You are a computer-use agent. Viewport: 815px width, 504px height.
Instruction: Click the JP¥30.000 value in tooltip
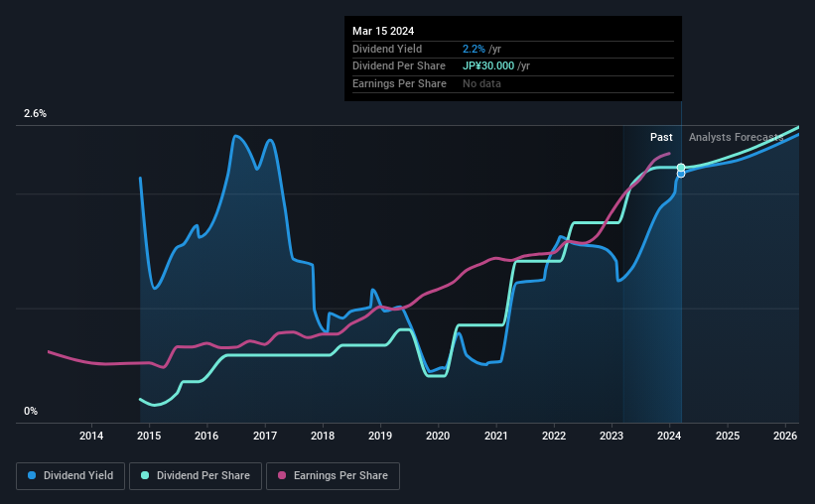coord(488,66)
